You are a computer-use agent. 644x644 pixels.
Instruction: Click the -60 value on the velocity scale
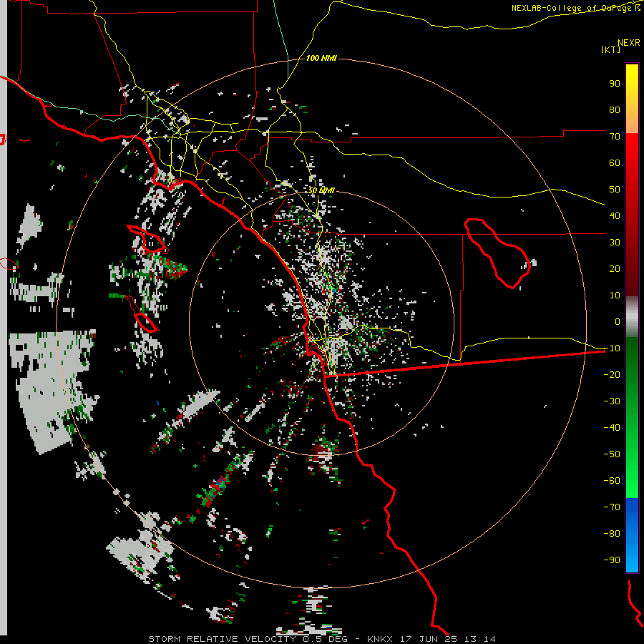(612, 481)
